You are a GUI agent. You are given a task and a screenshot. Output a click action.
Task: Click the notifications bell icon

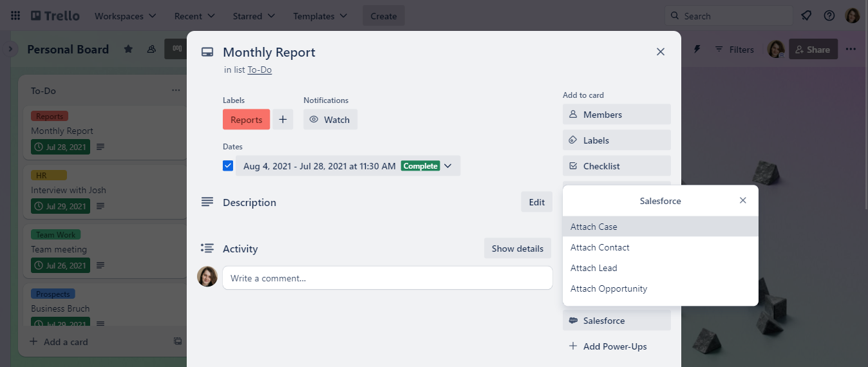coord(806,15)
